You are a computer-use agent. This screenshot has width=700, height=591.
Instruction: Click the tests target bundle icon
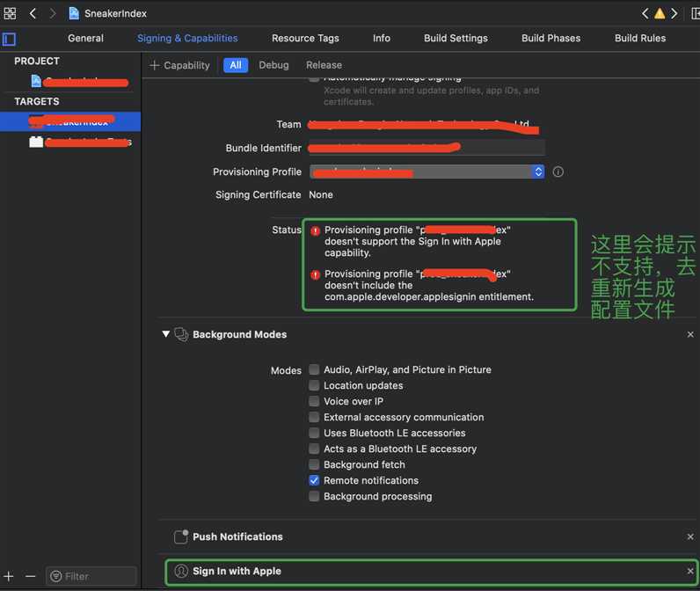36,142
